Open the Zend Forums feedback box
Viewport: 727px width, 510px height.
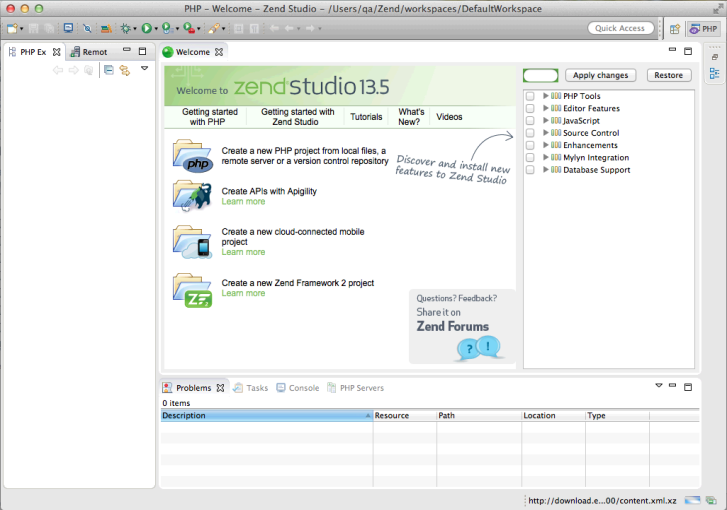462,326
